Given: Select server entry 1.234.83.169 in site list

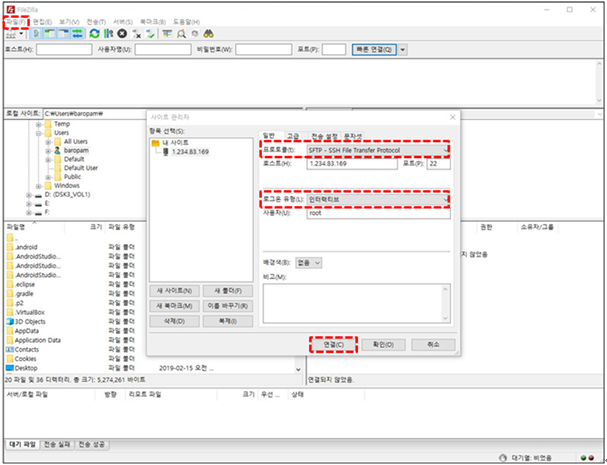Looking at the screenshot, I should [190, 152].
